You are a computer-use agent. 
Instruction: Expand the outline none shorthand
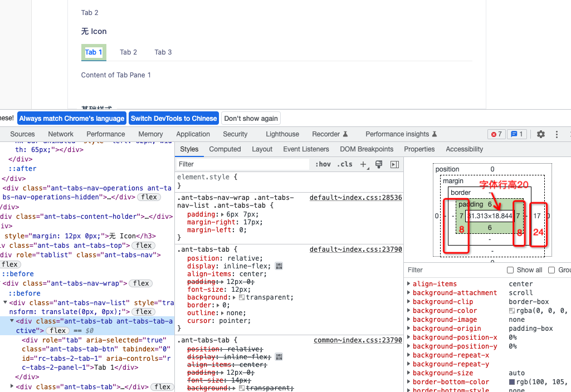[222, 313]
